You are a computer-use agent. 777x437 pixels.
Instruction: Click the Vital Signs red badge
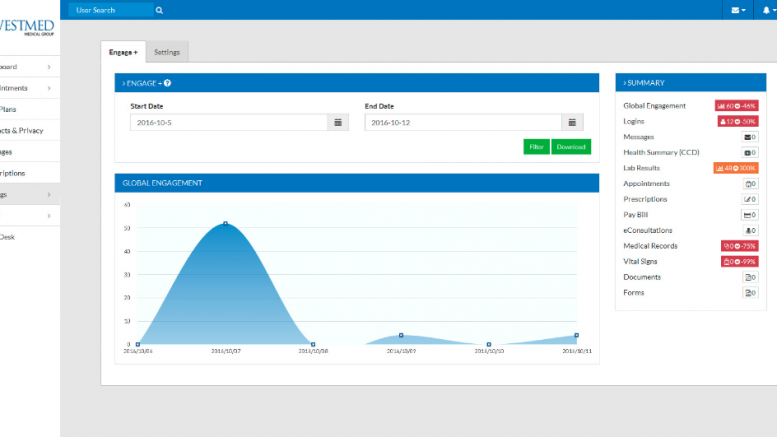(x=739, y=262)
